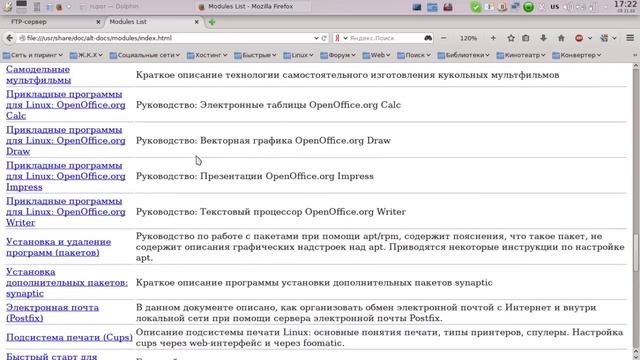
Task: Open the Конвертер bookmarks folder
Action: coord(577,55)
